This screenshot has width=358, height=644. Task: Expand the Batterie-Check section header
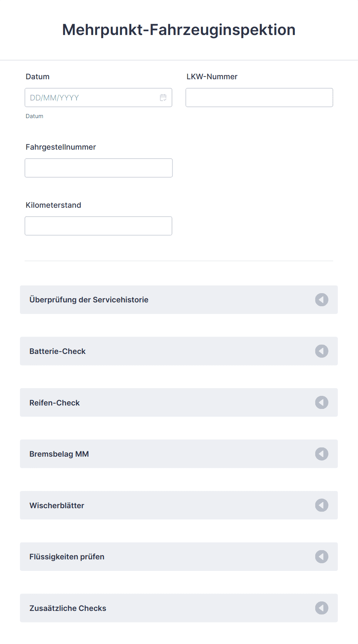(179, 351)
